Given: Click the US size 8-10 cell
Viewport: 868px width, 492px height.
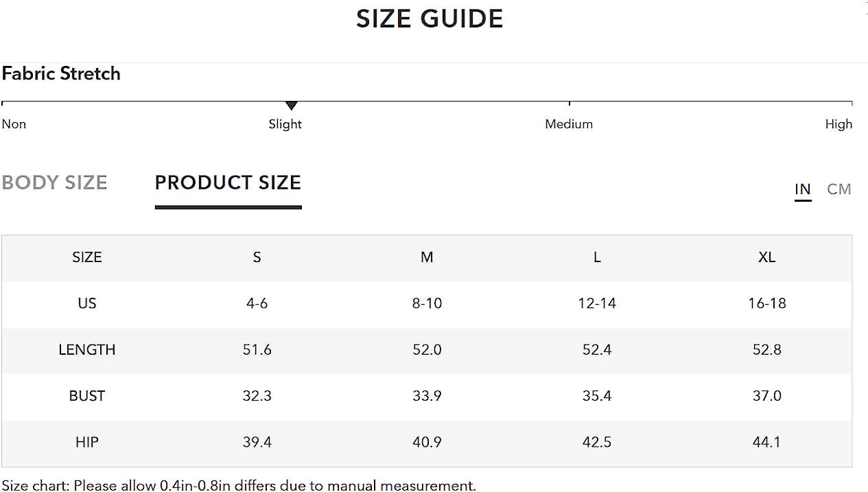Looking at the screenshot, I should pyautogui.click(x=427, y=303).
